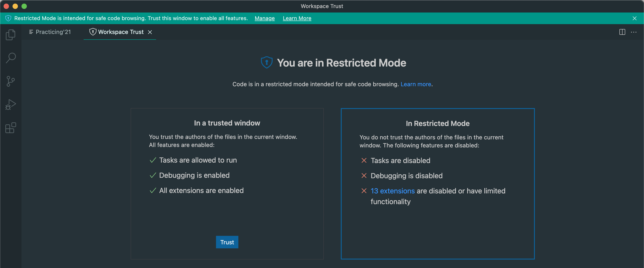
Task: Dismiss the Restricted Mode banner
Action: [x=635, y=18]
